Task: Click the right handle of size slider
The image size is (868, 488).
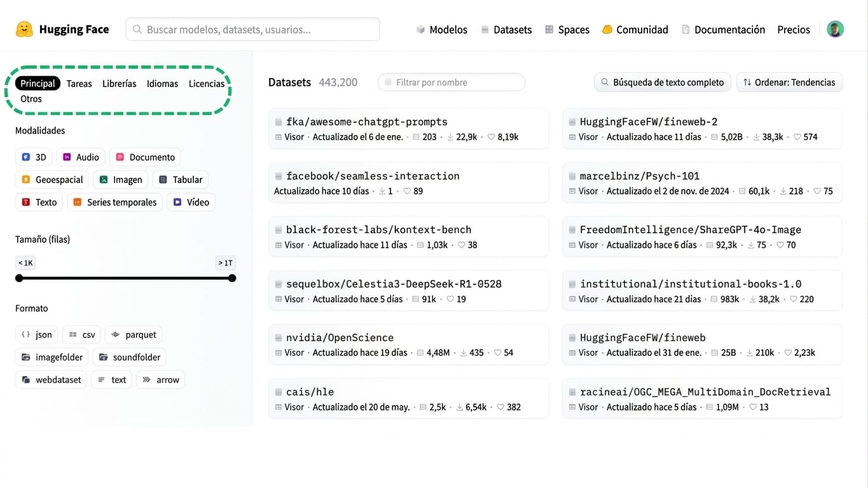Action: (x=232, y=278)
